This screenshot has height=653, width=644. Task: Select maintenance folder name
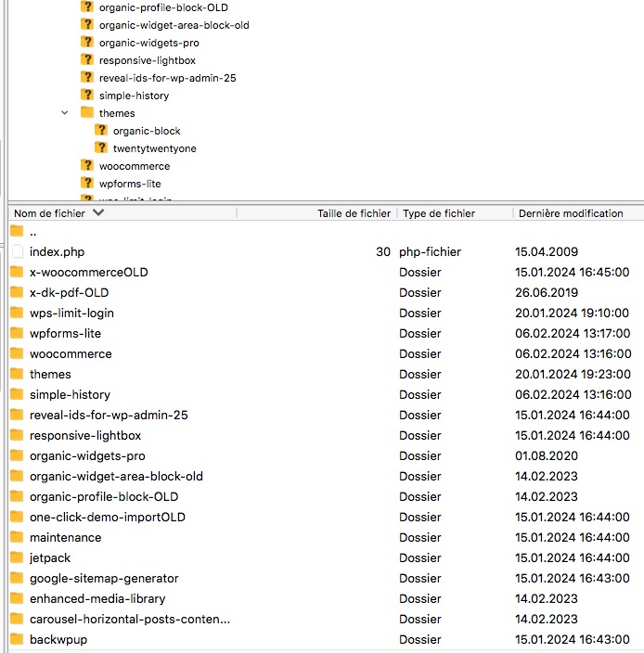[65, 537]
